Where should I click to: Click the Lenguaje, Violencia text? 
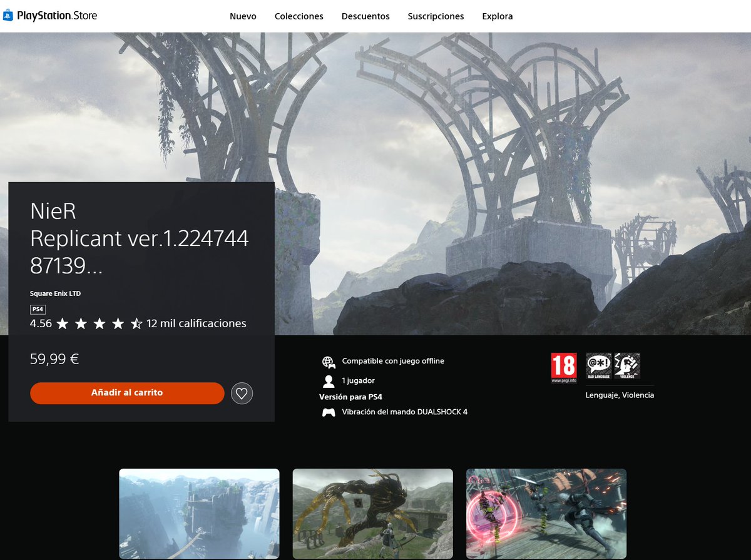pos(620,395)
